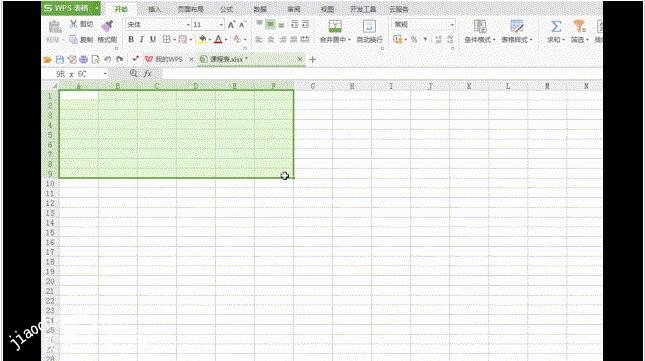Click the Print Preview icon
645x361 pixels.
click(x=95, y=60)
